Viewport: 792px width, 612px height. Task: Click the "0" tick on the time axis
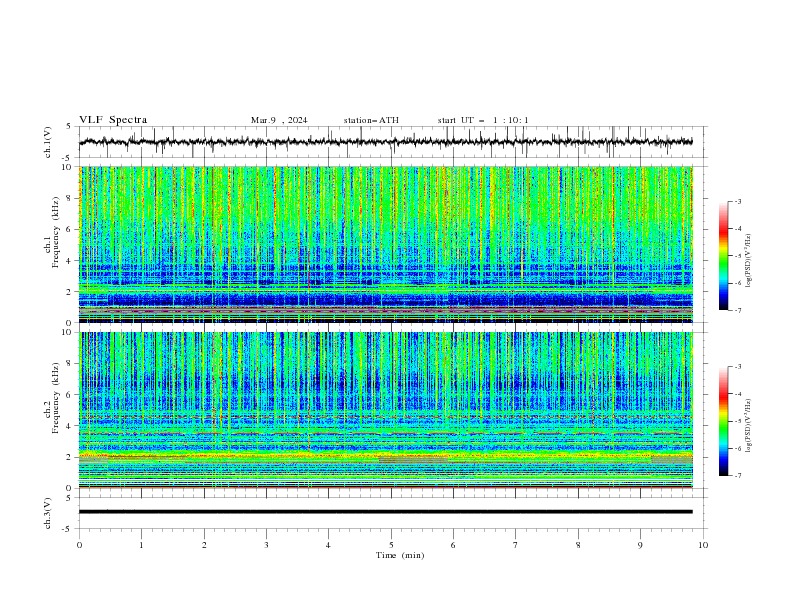79,545
